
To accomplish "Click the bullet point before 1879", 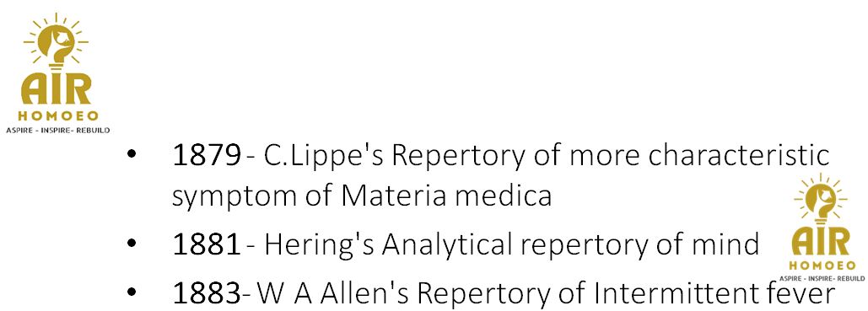I will pos(131,157).
